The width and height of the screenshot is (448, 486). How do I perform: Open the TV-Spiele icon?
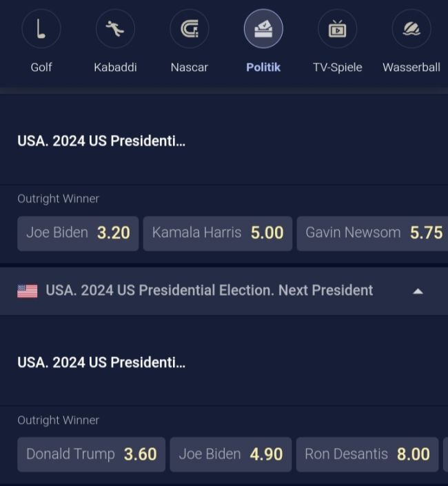tap(337, 29)
